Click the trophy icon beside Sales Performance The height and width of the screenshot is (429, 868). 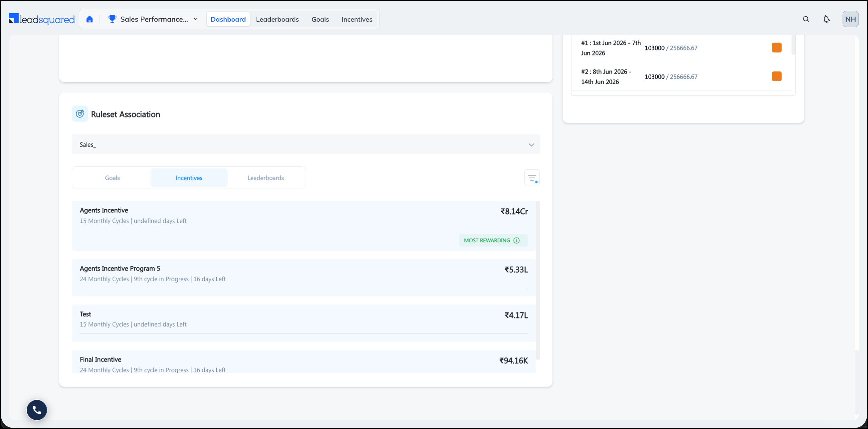click(112, 19)
